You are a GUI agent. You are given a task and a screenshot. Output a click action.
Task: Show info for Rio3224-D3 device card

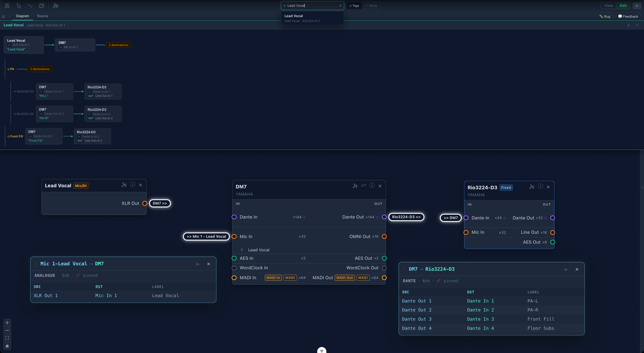point(540,186)
